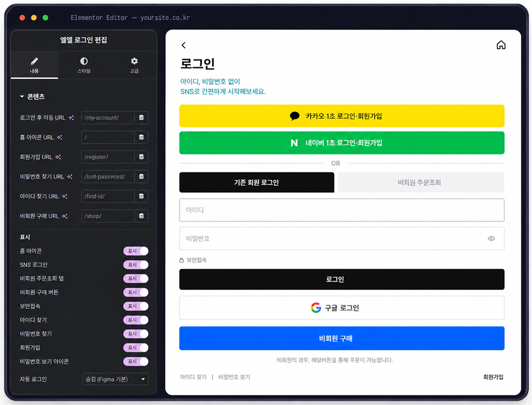Click the blue 비회원 구매 button
The image size is (532, 405).
tap(342, 339)
